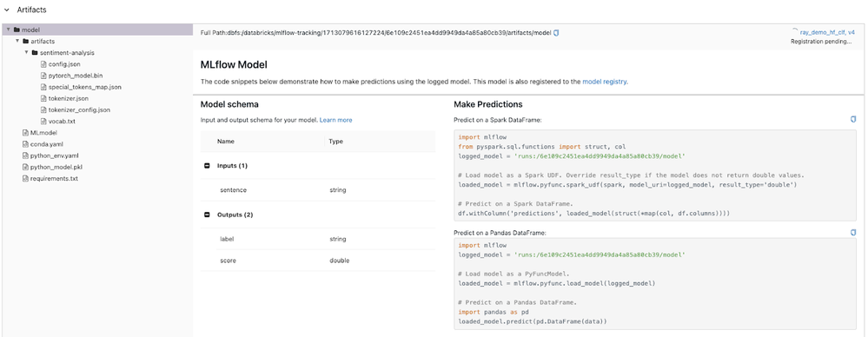Click the label output row

tap(318, 239)
